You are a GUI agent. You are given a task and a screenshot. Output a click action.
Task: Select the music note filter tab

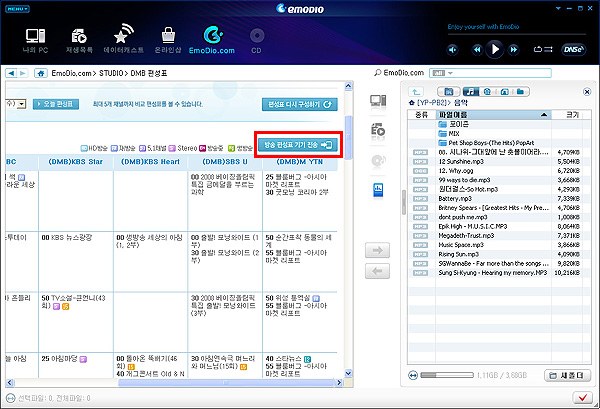(471, 92)
